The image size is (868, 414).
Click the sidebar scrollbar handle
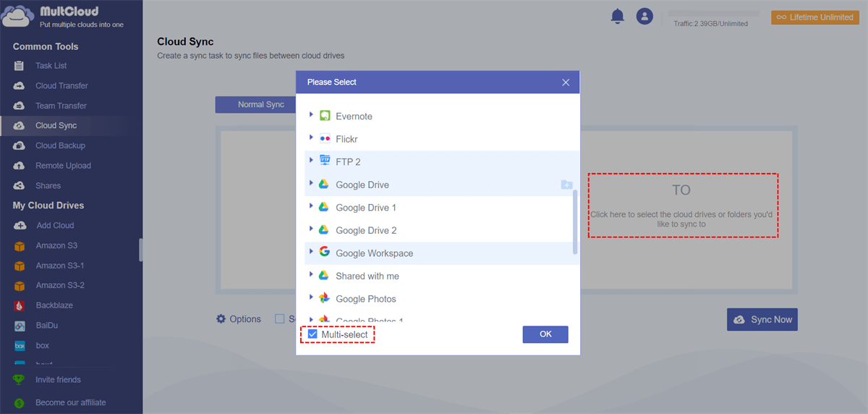(141, 250)
